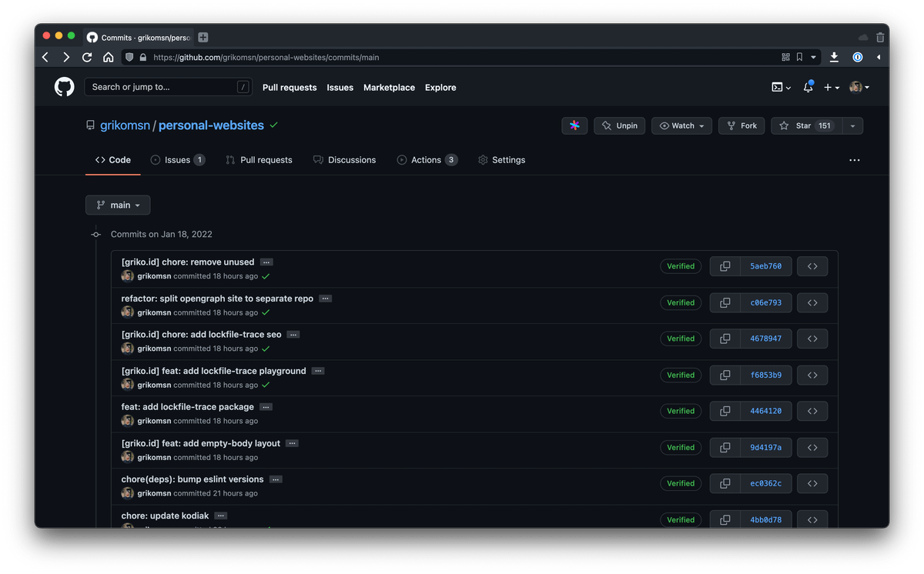Bookmark this page in address bar
The image size is (924, 574).
[x=799, y=57]
